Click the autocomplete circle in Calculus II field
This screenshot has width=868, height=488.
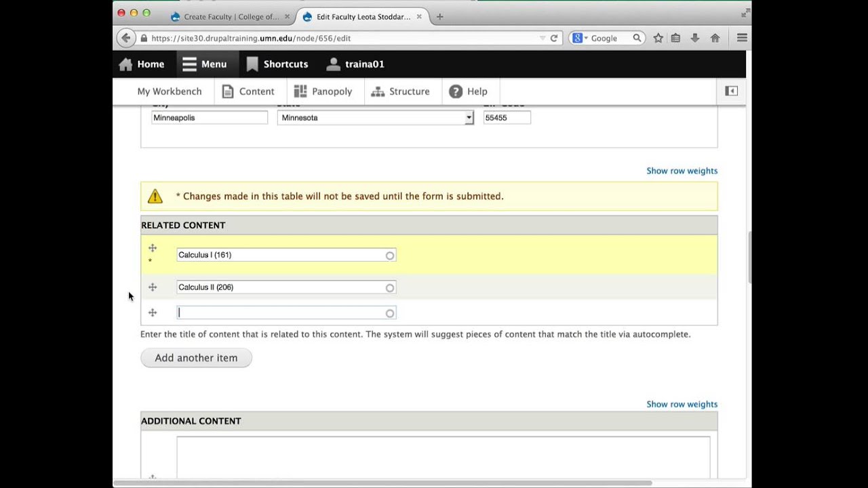point(389,288)
